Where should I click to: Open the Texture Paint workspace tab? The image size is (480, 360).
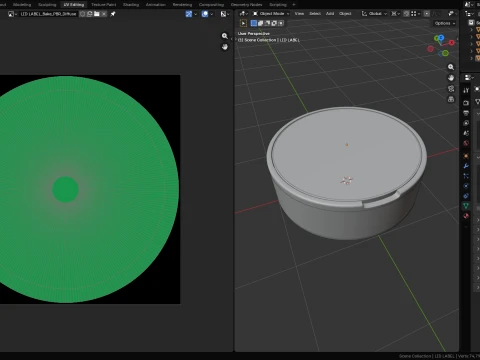104,5
